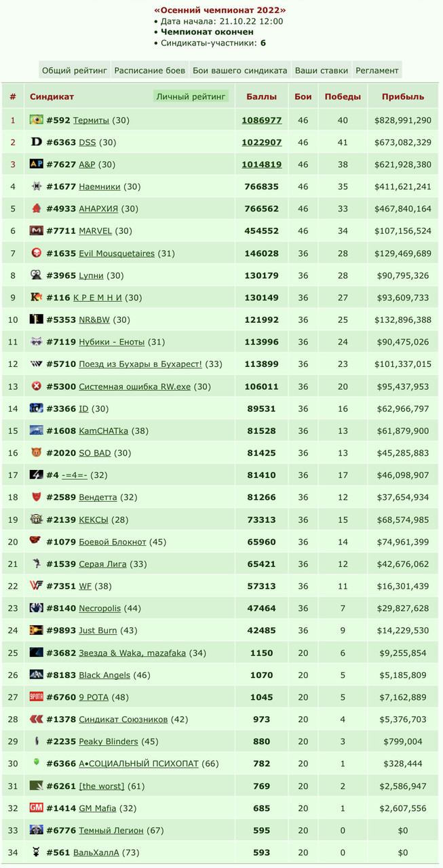Image resolution: width=443 pixels, height=868 pixels.
Task: Open the Бои вашего синдиката tab
Action: 240,70
